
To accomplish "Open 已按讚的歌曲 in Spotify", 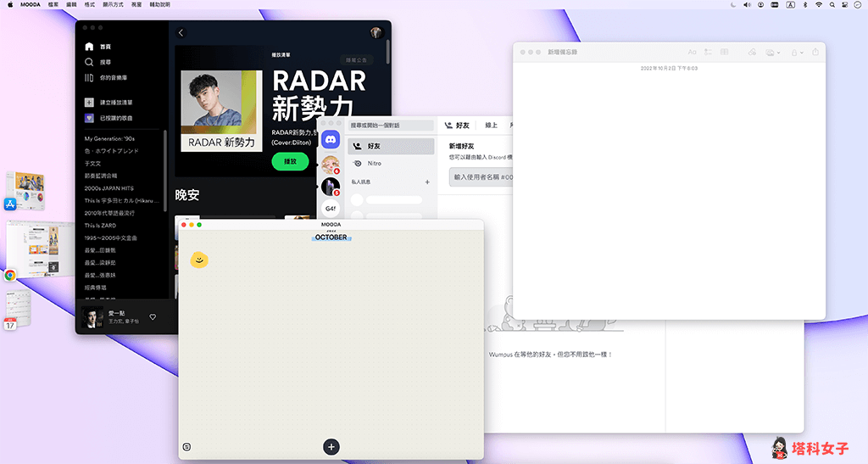I will [x=108, y=118].
